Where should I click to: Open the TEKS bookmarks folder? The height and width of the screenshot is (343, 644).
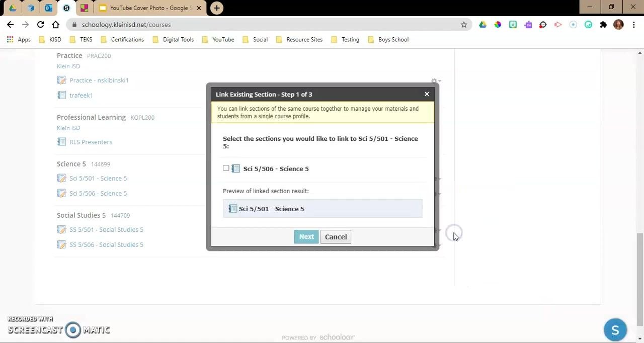(81, 39)
